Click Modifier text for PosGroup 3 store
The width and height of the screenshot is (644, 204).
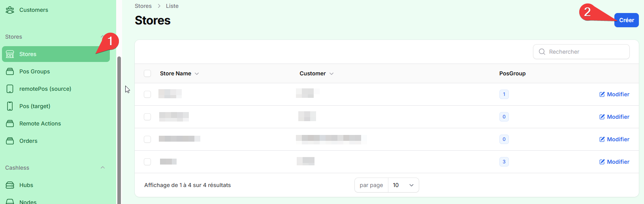tap(618, 162)
